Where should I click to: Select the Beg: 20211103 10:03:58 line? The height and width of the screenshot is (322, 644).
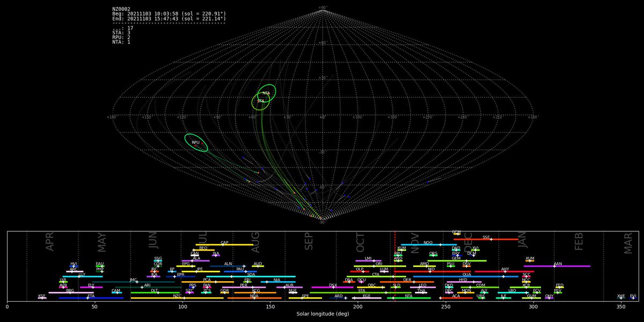pyautogui.click(x=169, y=14)
